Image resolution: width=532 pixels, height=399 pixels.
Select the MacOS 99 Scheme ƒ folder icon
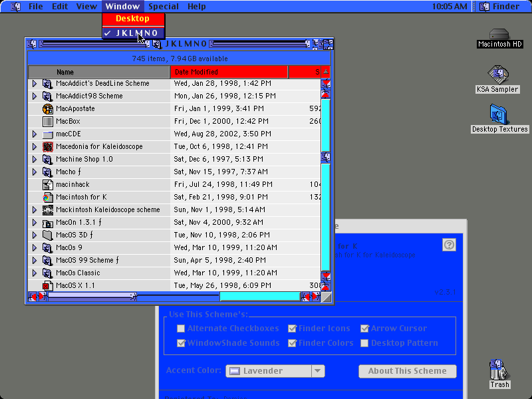[x=47, y=260]
